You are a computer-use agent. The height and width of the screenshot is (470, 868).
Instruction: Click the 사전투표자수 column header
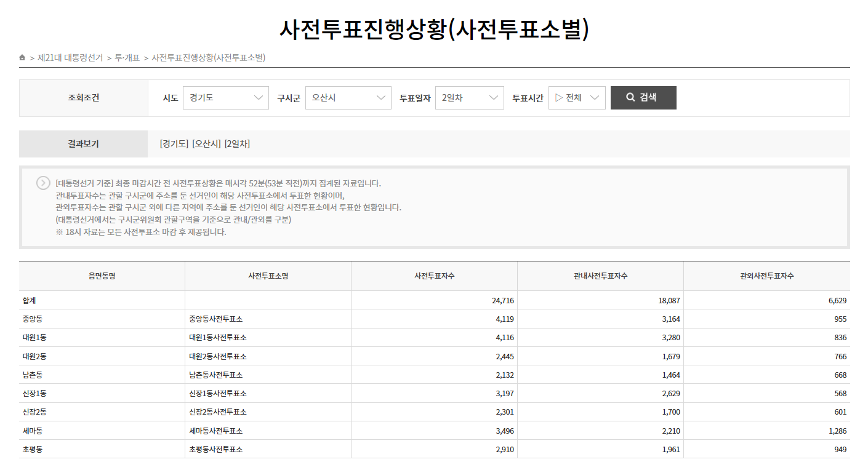point(434,276)
